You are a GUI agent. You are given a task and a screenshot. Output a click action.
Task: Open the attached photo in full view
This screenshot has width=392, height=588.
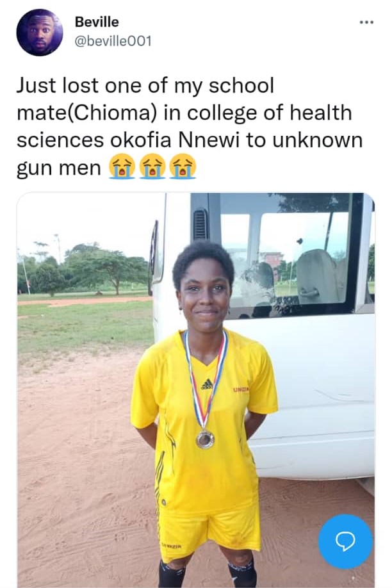pos(196,390)
